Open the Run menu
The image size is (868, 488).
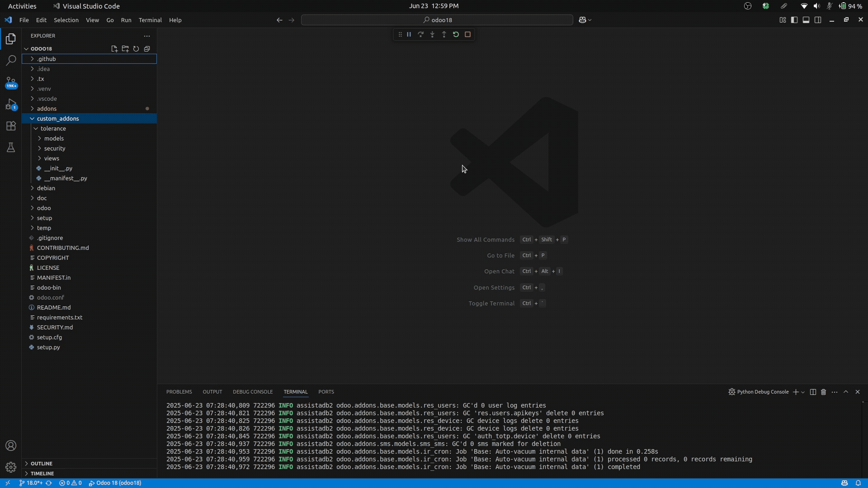point(126,20)
